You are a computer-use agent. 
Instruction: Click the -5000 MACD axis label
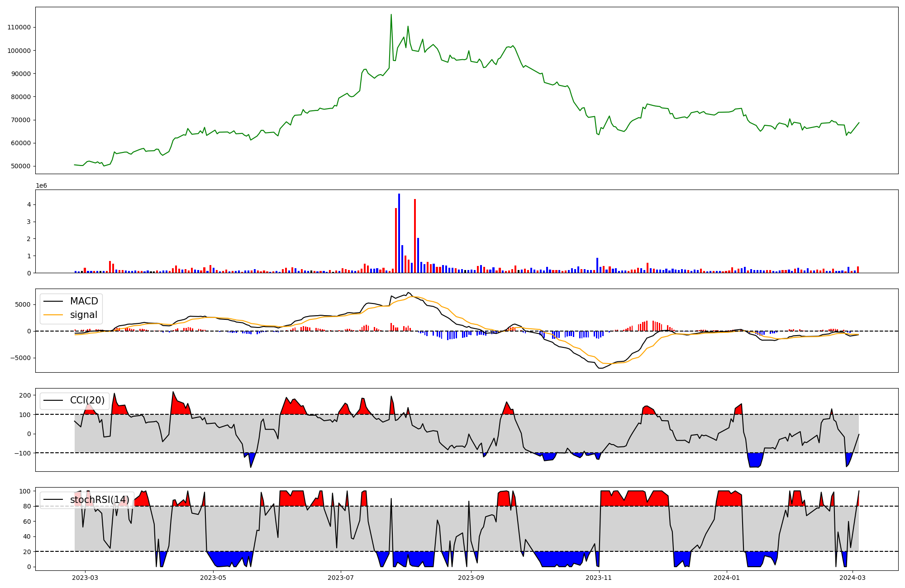point(22,358)
